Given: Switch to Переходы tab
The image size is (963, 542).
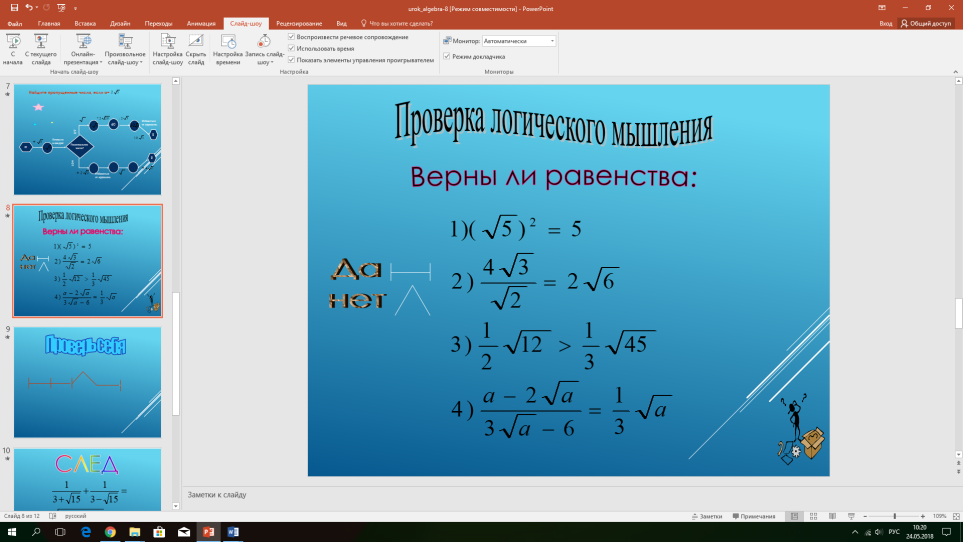Looking at the screenshot, I should click(158, 23).
